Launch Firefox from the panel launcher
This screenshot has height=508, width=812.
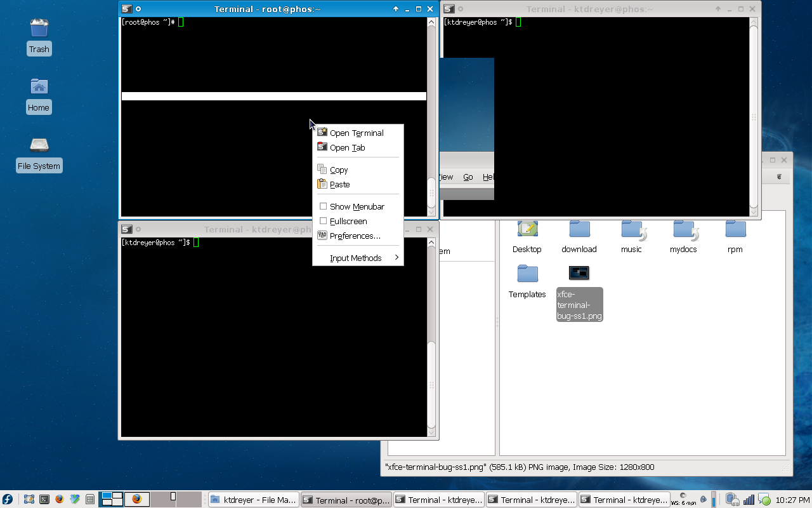pos(60,499)
